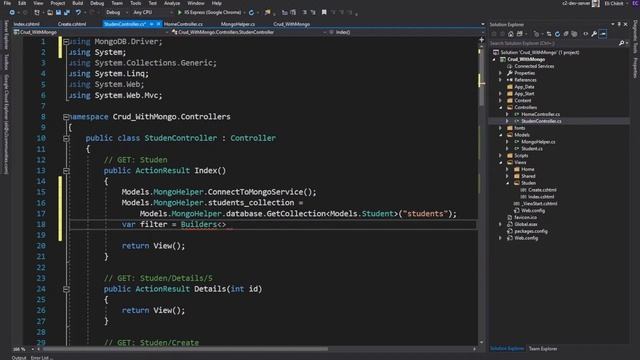
Task: Close the StudenController.cs tab
Action: (159, 24)
